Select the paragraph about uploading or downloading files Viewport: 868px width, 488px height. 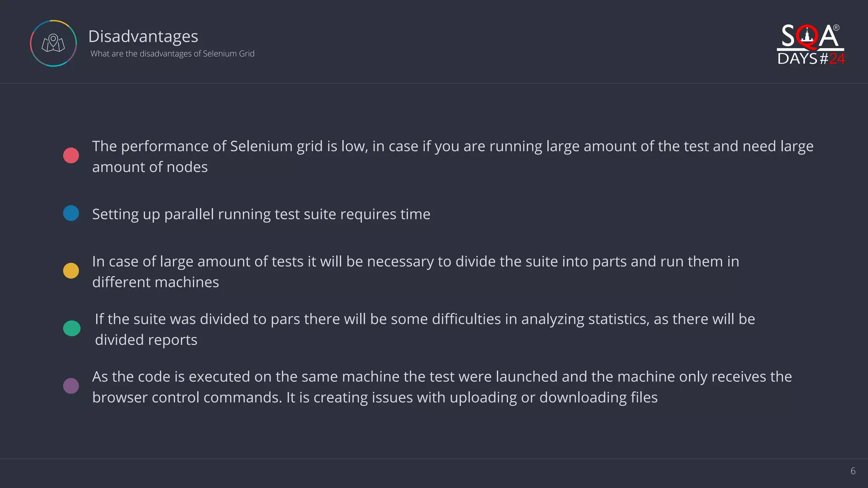[x=442, y=387]
